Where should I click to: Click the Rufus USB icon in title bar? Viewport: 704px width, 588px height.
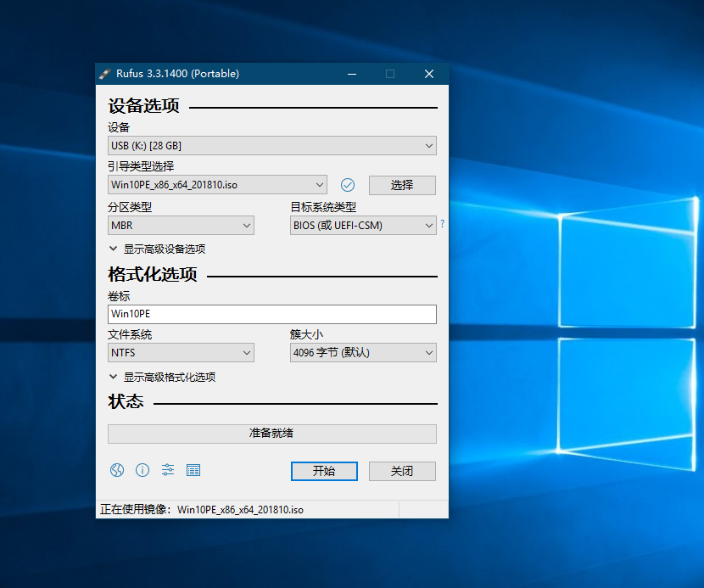click(x=104, y=74)
